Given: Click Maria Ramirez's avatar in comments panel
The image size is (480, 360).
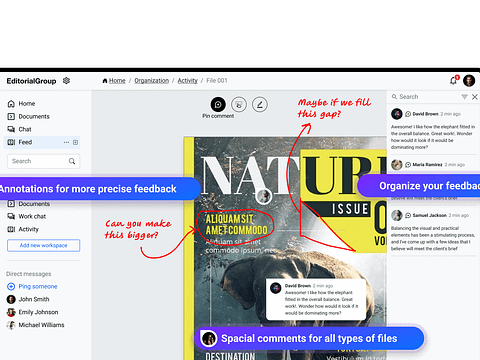Looking at the screenshot, I should [x=397, y=165].
